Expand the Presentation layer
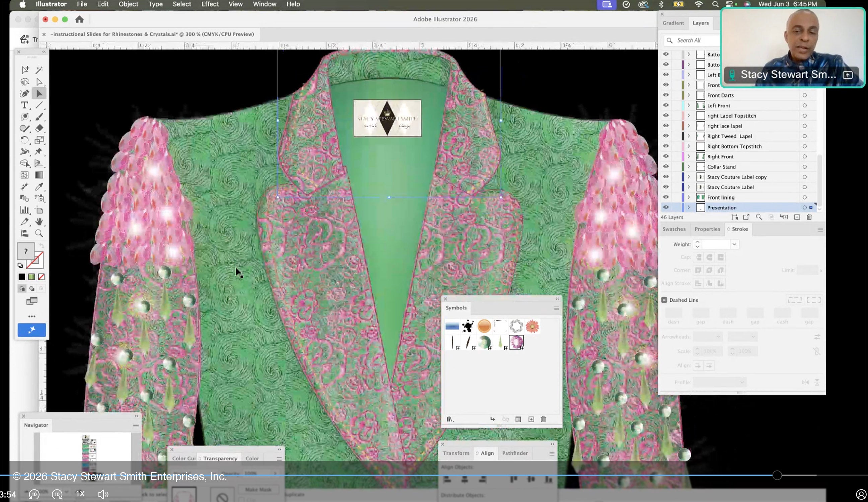The image size is (868, 502). coord(689,207)
